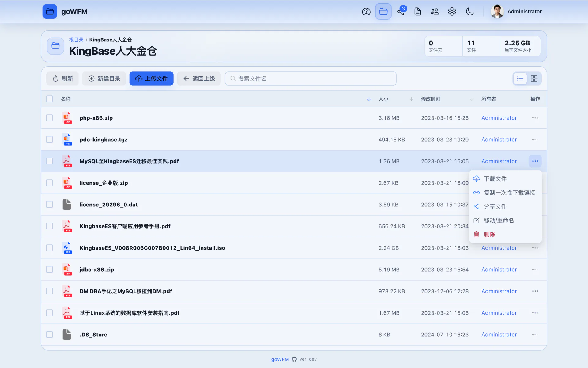The width and height of the screenshot is (588, 368).
Task: Toggle the select-all checkbox in table header
Action: [49, 99]
